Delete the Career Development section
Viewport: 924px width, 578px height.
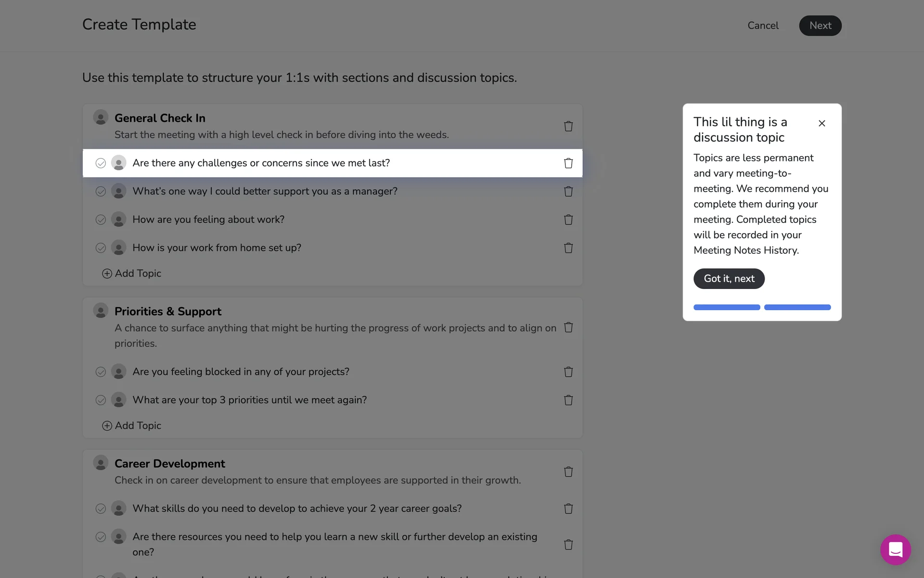tap(568, 472)
